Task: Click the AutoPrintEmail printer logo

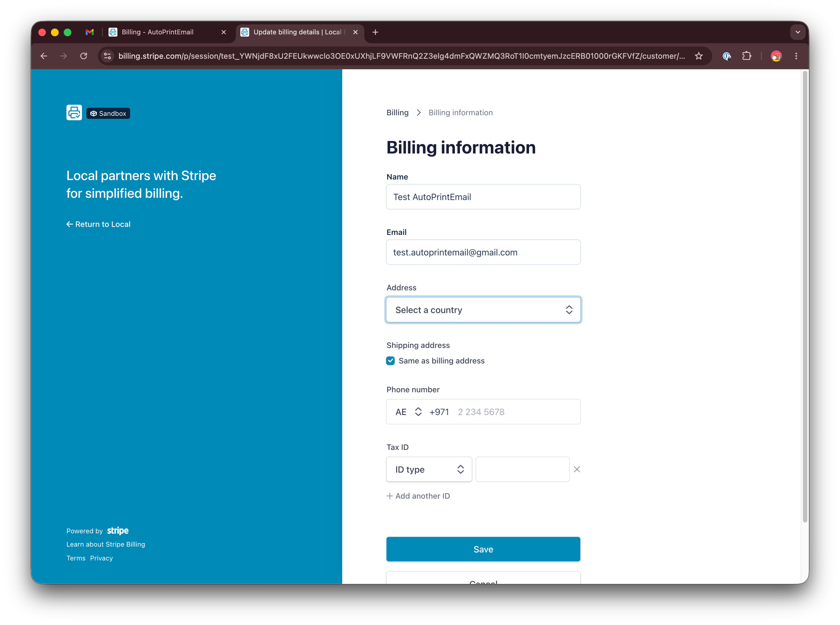Action: (74, 113)
